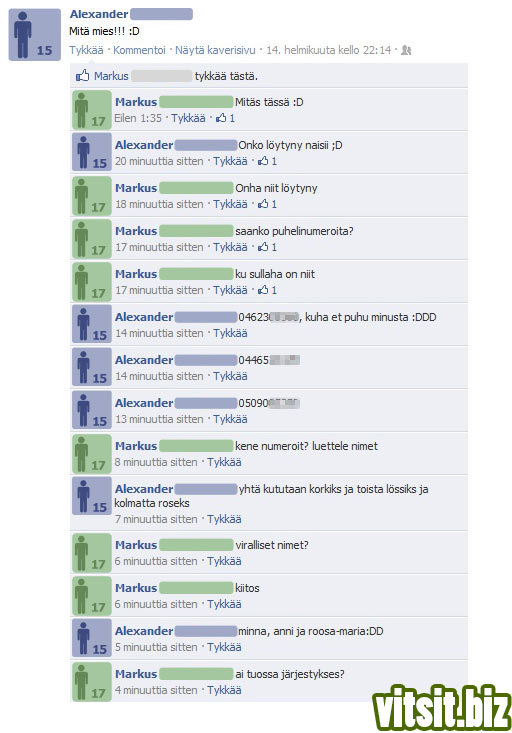The height and width of the screenshot is (733, 512).
Task: Click the thumbs-up icon next to 'Markus tykkää tästä'
Action: [83, 75]
